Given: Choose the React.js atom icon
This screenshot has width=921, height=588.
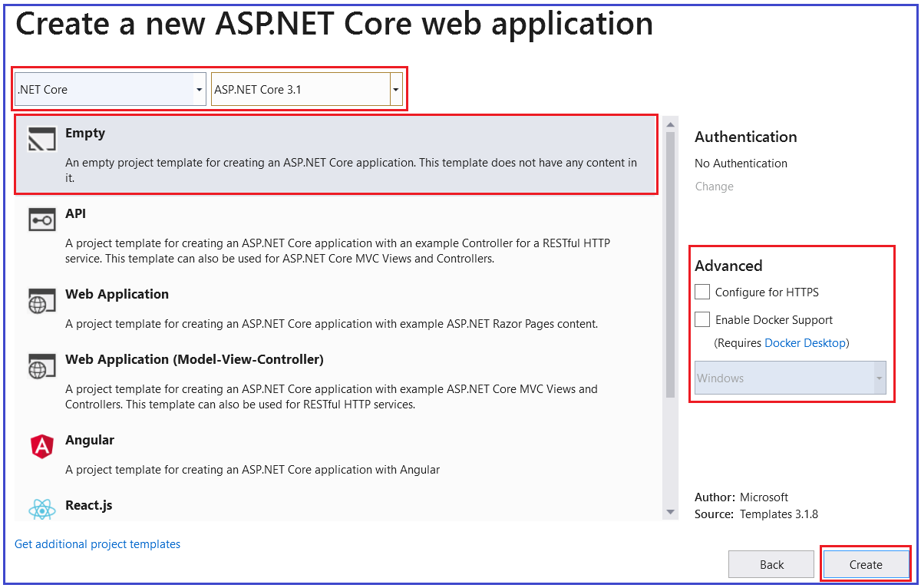Looking at the screenshot, I should [x=41, y=510].
